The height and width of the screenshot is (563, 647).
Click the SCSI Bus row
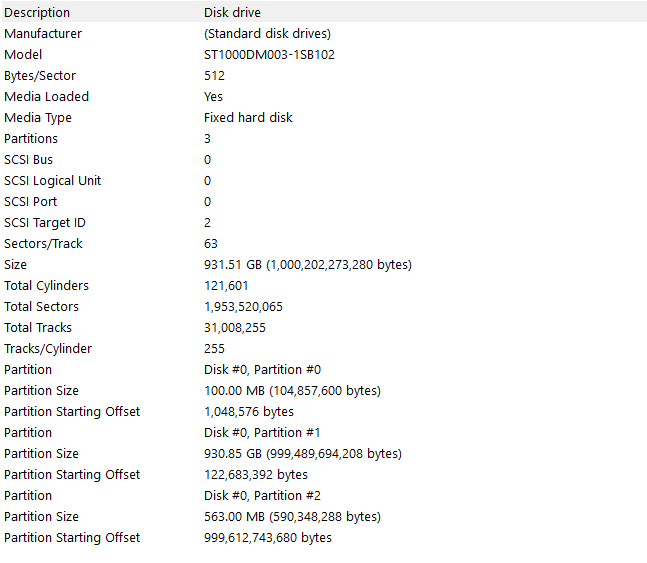[x=29, y=159]
